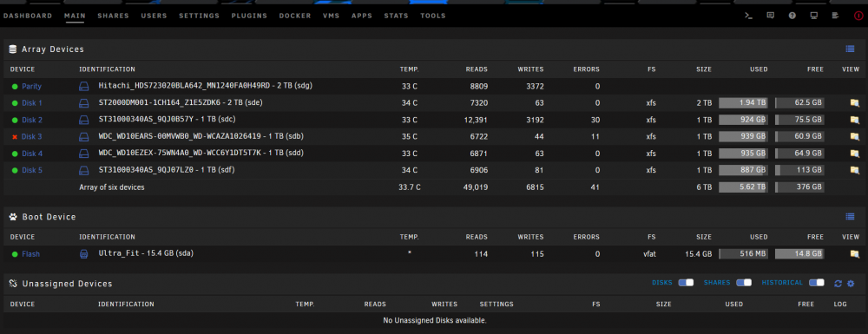Open the terminal icon in top bar
The image size is (868, 334).
pos(748,16)
